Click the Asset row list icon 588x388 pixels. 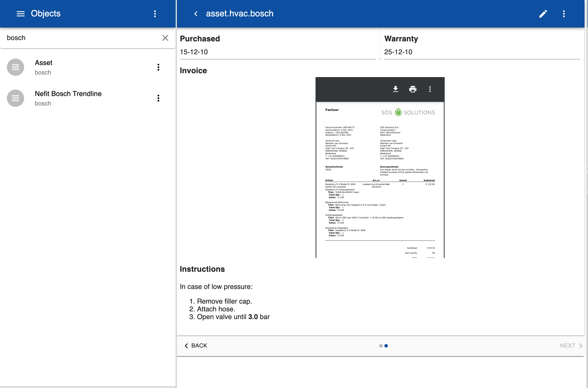15,67
